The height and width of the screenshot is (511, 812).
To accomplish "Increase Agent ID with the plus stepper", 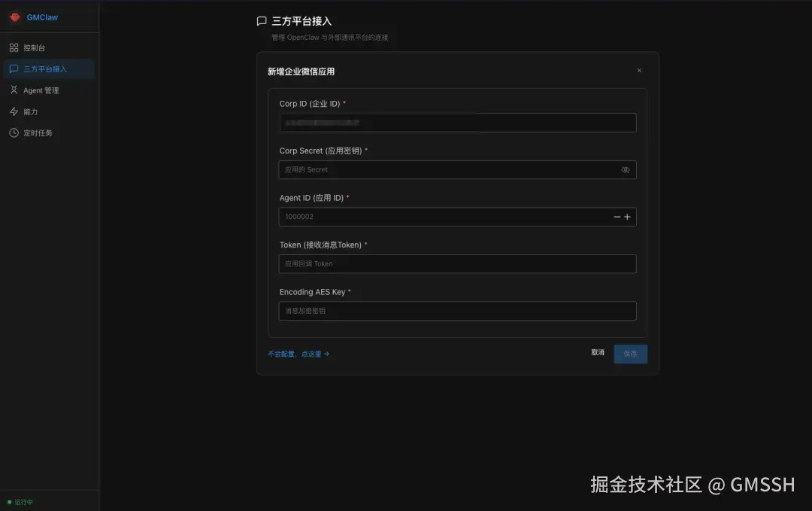I will coord(628,216).
